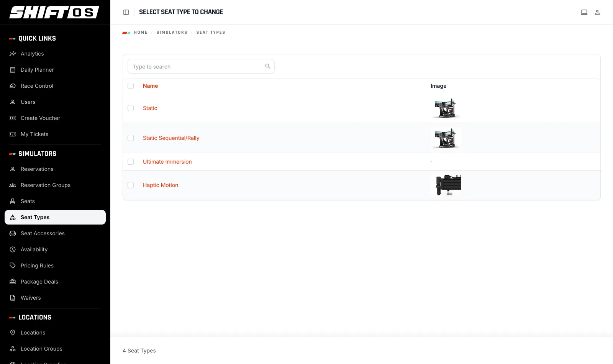Click the Users person icon
Image resolution: width=613 pixels, height=364 pixels.
pos(13,102)
